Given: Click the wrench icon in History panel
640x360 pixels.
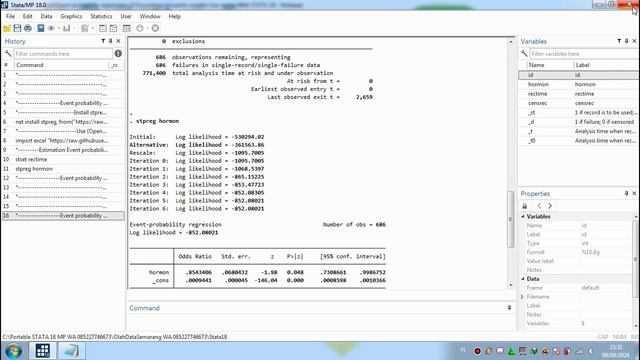Looking at the screenshot, I should point(8,53).
